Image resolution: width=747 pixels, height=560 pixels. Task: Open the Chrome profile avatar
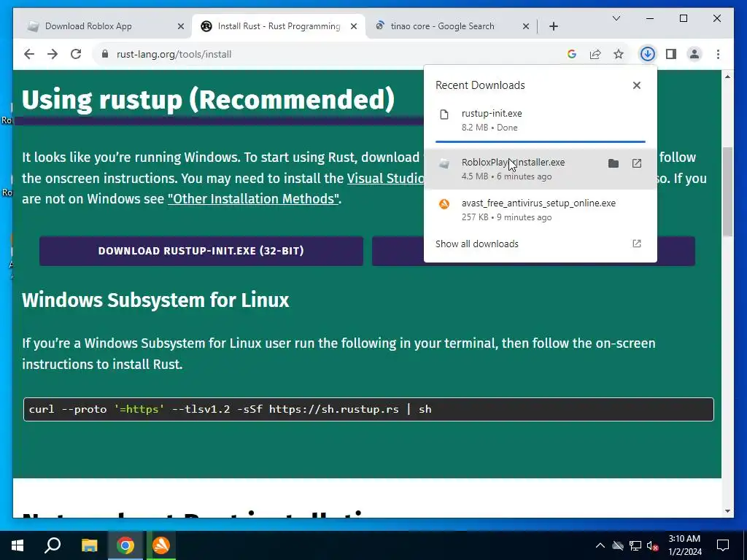click(x=694, y=54)
